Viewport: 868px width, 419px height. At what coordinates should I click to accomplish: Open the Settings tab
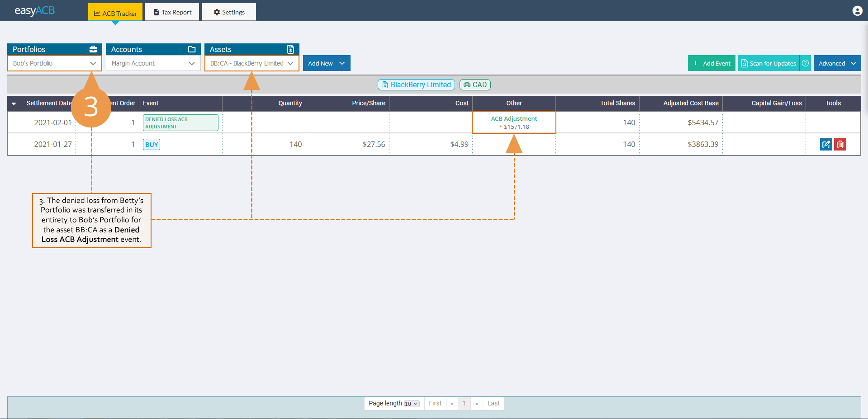click(x=228, y=12)
